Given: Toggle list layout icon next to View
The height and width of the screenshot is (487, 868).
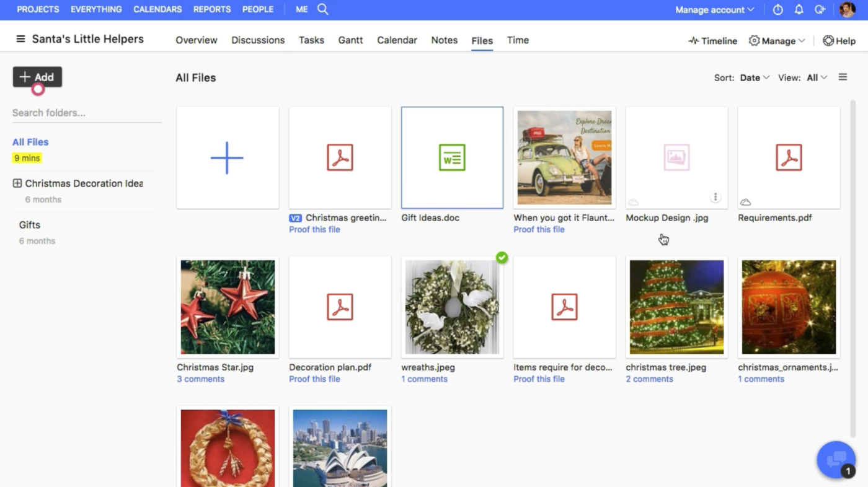Looking at the screenshot, I should pyautogui.click(x=843, y=77).
